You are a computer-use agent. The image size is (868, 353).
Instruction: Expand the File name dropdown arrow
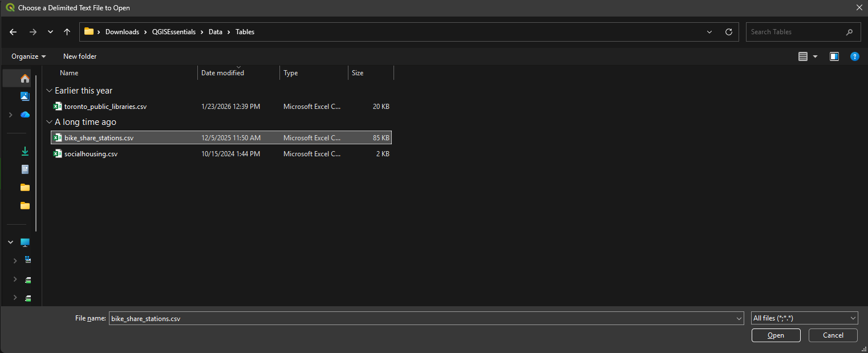pos(739,319)
